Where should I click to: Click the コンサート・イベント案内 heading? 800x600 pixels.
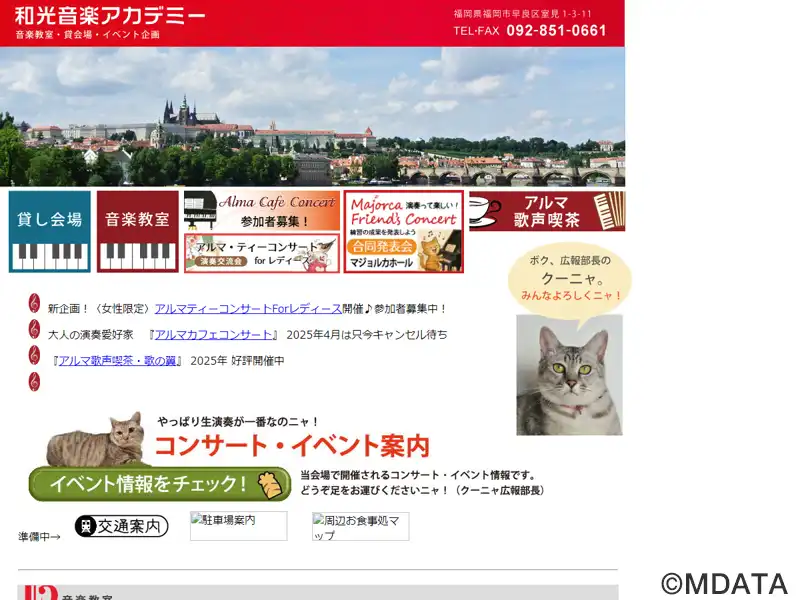click(x=292, y=445)
